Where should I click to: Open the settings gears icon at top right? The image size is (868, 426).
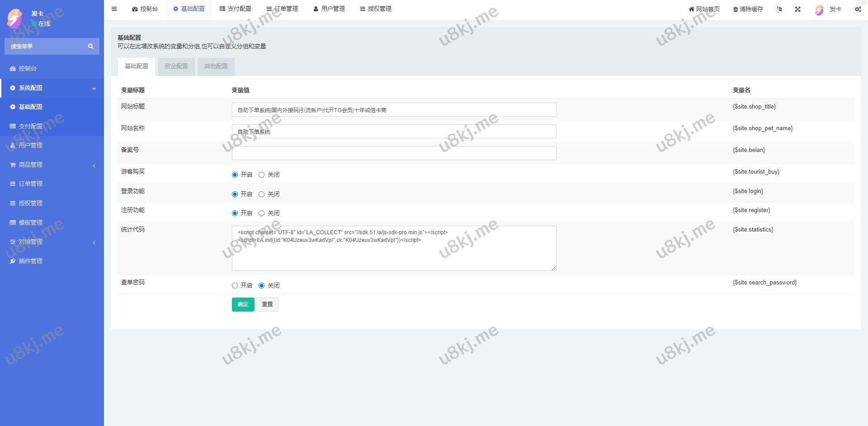pyautogui.click(x=858, y=9)
